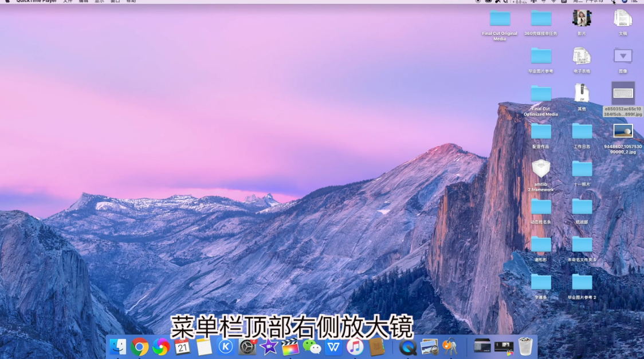Open iTunes music note icon

(355, 347)
